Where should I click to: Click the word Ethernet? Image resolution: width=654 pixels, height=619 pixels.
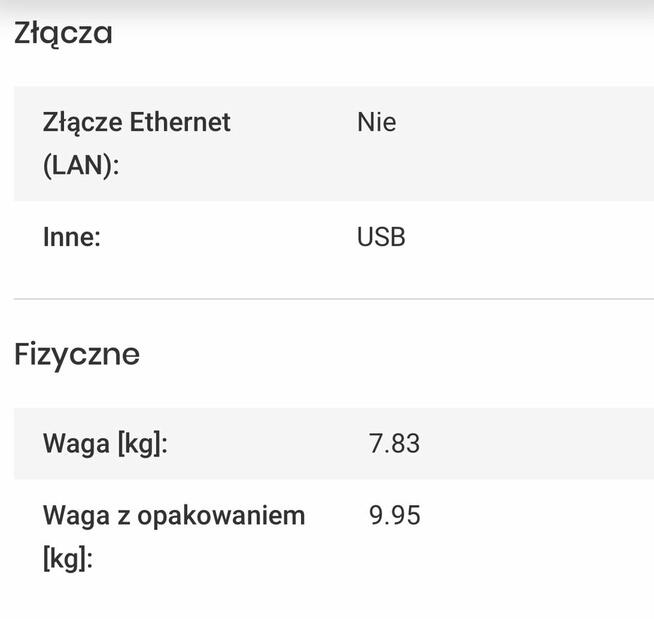pyautogui.click(x=180, y=123)
